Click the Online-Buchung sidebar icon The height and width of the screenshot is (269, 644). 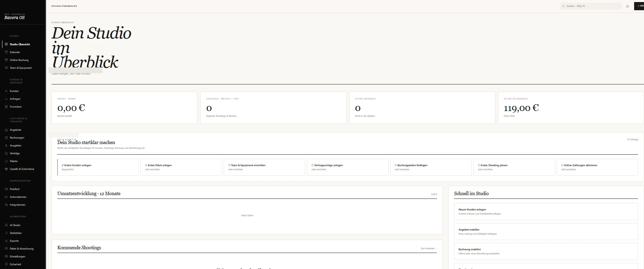point(6,60)
